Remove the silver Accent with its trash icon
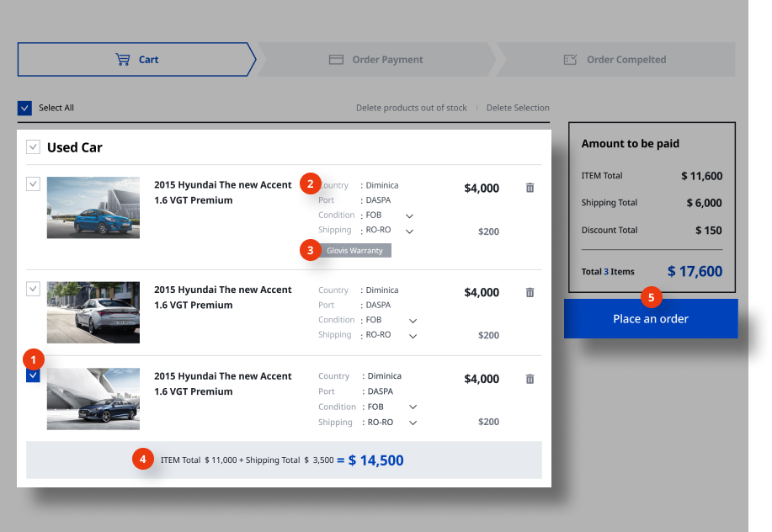772x532 pixels. tap(530, 292)
